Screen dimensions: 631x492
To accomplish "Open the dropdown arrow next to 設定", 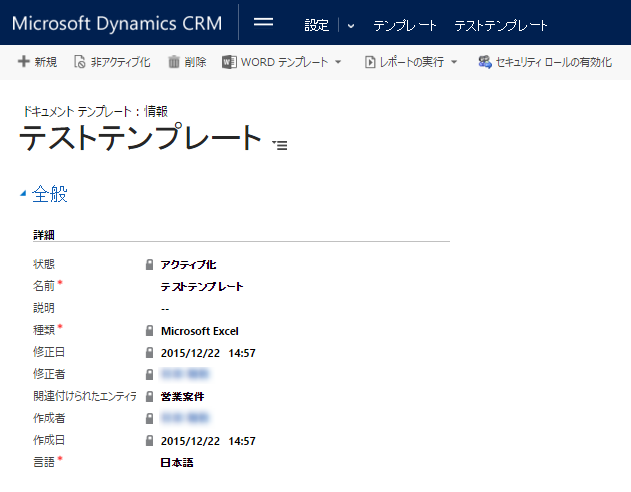I will [351, 26].
